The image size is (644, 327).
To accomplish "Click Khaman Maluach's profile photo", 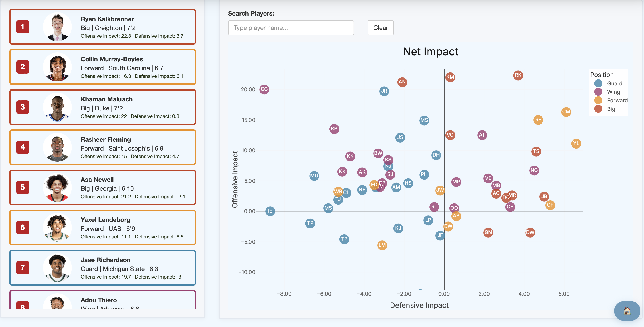I will coord(57,107).
